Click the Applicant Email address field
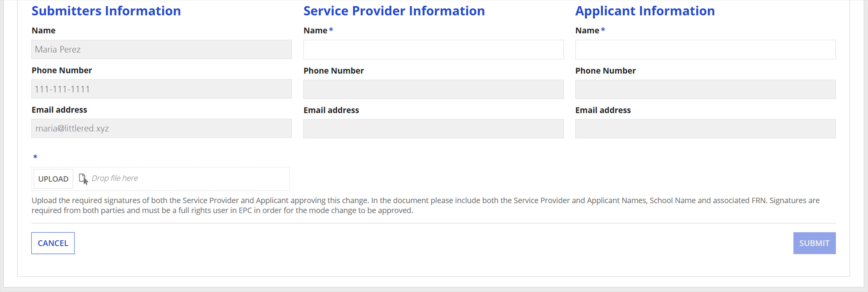The width and height of the screenshot is (868, 292). tap(705, 129)
